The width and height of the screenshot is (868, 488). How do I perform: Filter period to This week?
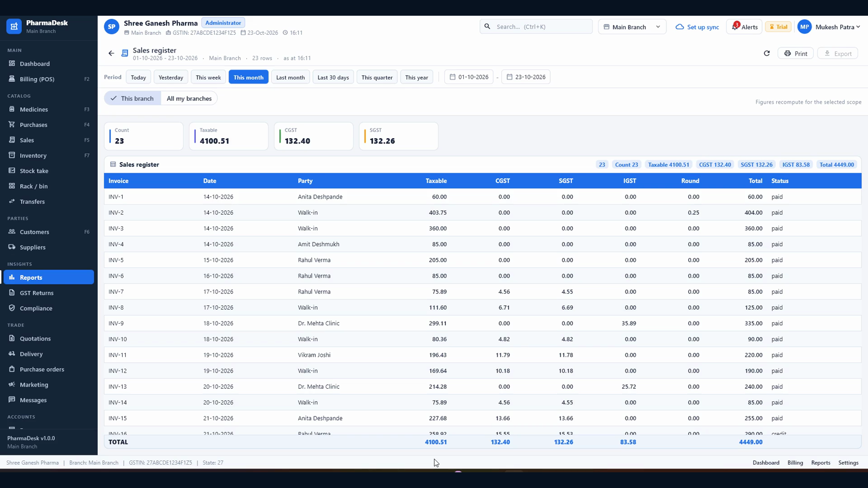click(x=208, y=77)
